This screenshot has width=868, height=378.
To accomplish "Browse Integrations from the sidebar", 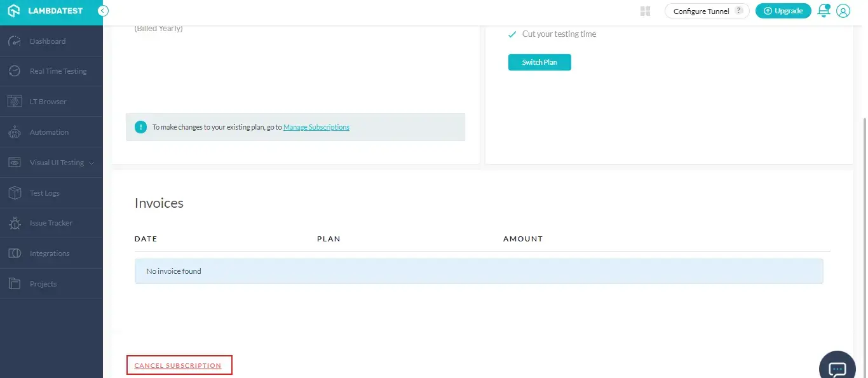I will pyautogui.click(x=50, y=253).
